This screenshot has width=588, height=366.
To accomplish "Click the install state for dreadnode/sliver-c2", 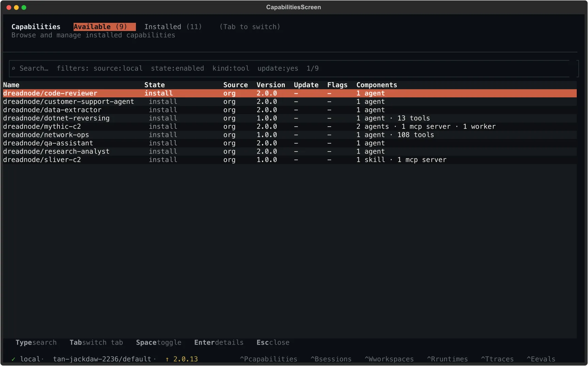I will [x=163, y=160].
